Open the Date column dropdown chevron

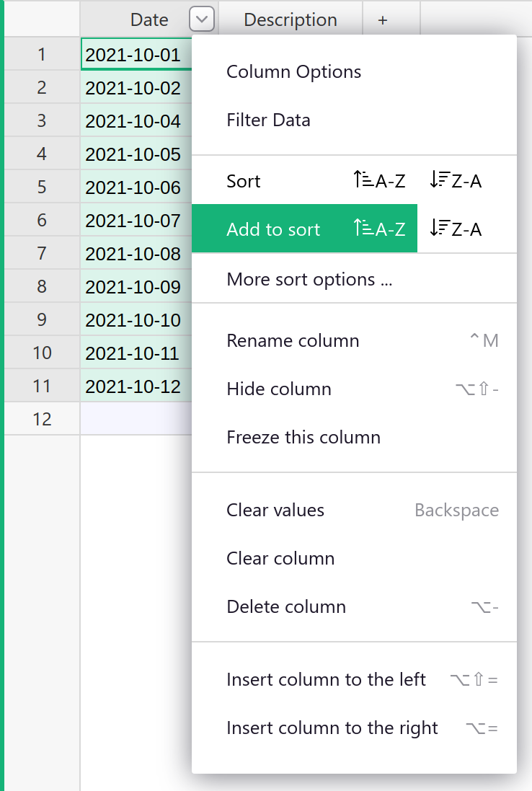coord(201,19)
